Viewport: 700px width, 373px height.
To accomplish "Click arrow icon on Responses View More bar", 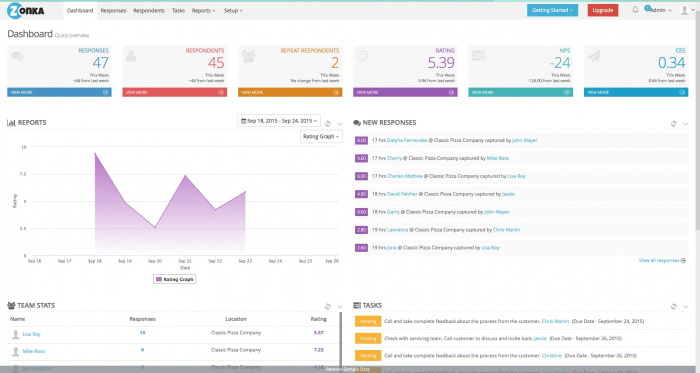I will coord(105,92).
